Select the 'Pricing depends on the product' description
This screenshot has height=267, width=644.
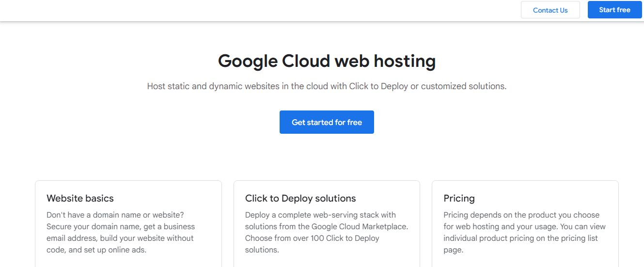point(525,233)
